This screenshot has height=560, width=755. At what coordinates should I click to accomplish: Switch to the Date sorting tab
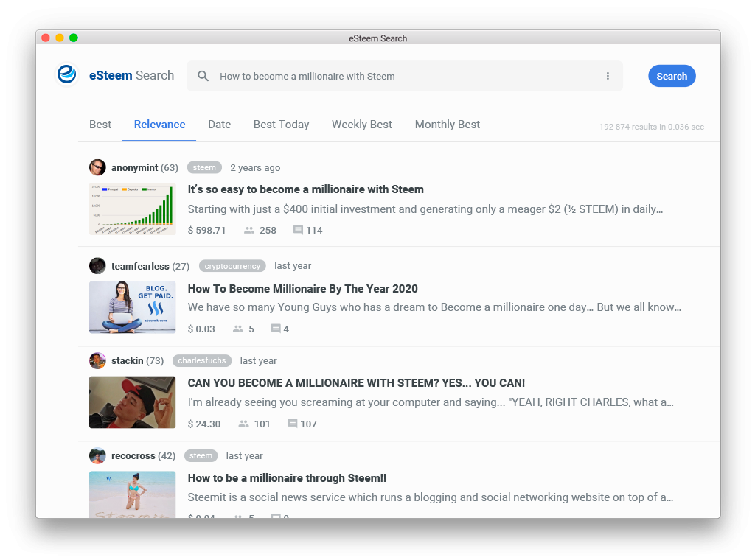219,125
